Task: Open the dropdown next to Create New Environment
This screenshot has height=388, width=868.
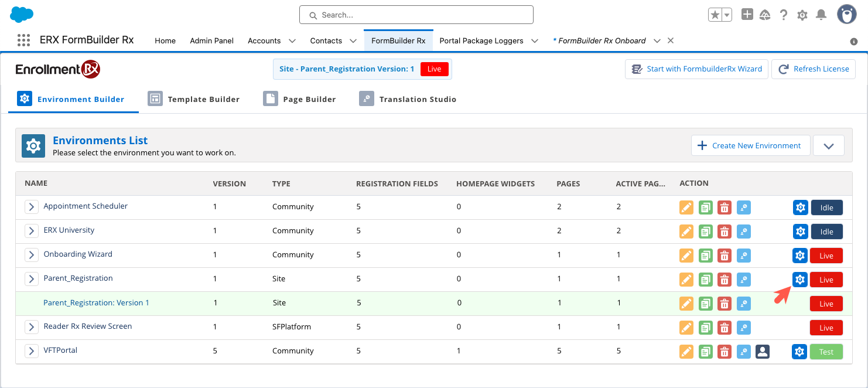Action: click(828, 146)
